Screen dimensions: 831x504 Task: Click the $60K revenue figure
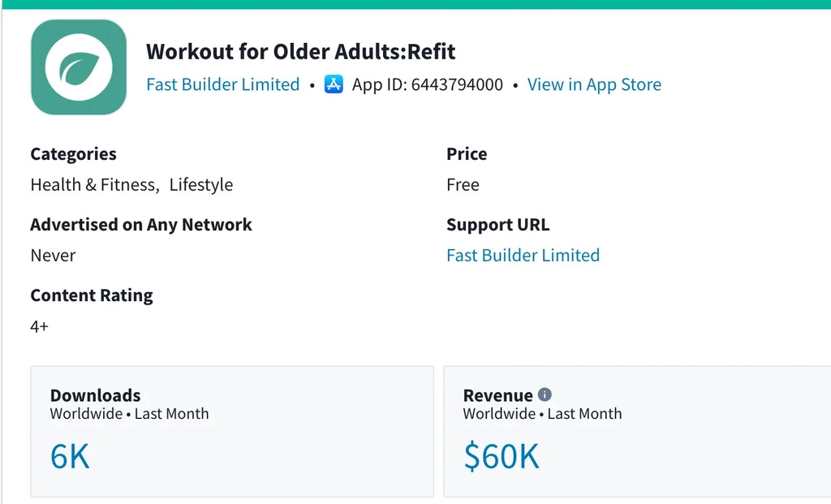pyautogui.click(x=501, y=457)
